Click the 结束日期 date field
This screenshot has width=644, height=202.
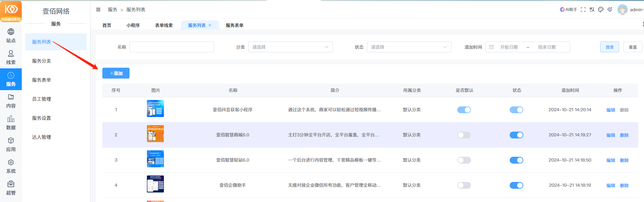pos(547,47)
